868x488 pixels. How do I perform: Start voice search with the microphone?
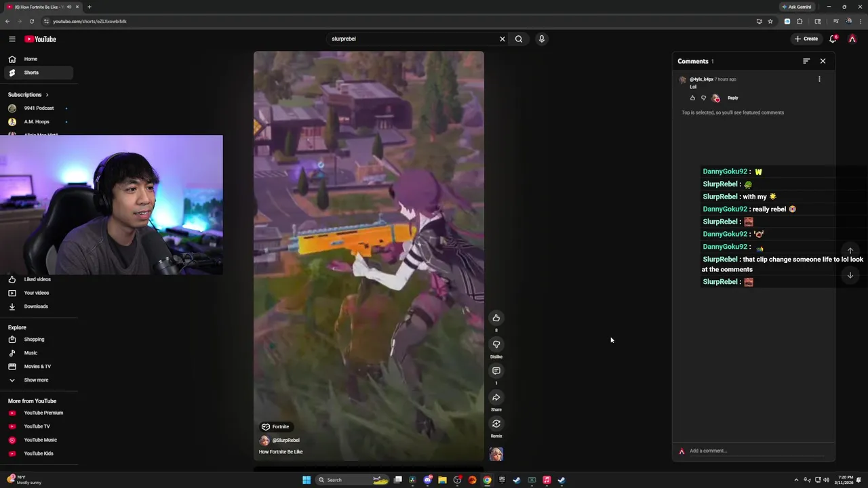click(541, 39)
